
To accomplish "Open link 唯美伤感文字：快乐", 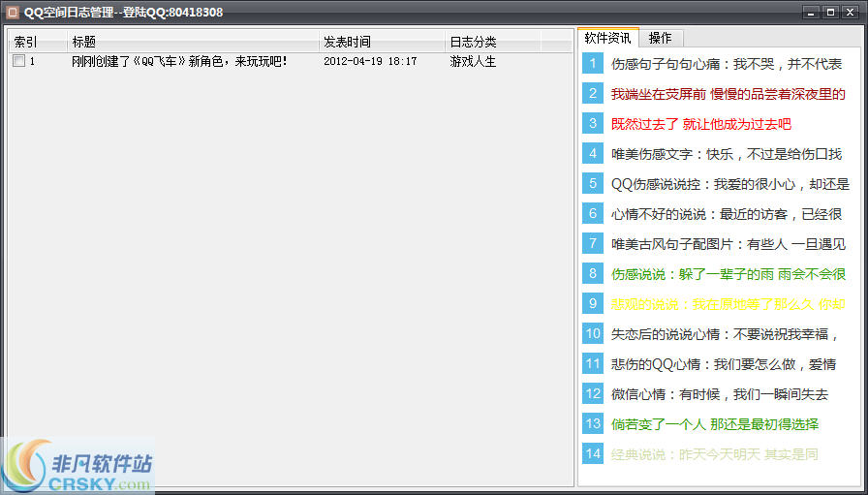I will pyautogui.click(x=727, y=154).
